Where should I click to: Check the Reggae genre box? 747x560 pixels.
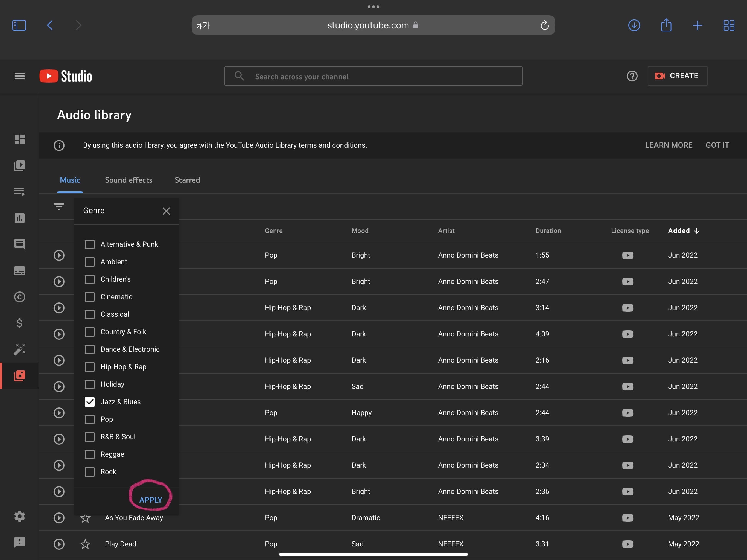tap(89, 454)
